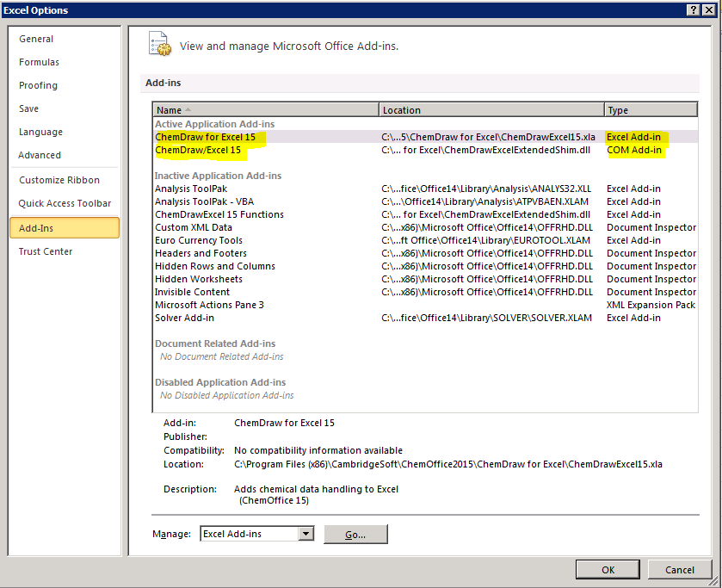
Task: Open the Manage dropdown arrow
Action: (305, 534)
